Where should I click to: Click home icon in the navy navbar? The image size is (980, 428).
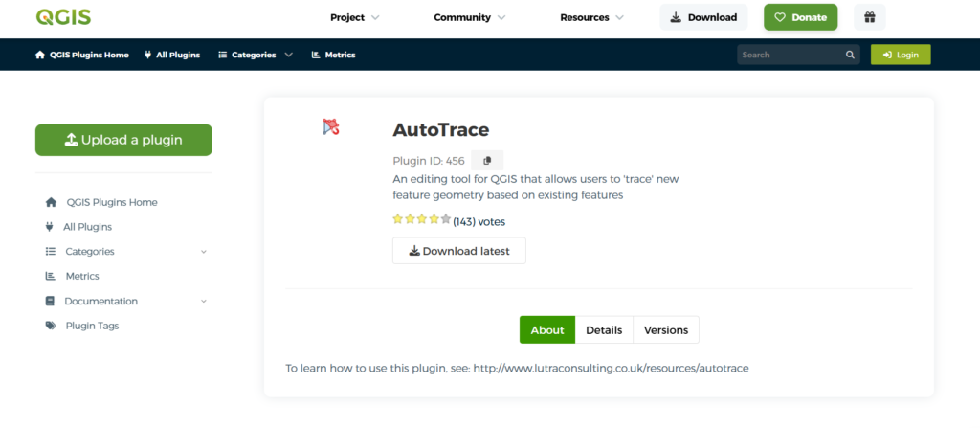coord(40,55)
